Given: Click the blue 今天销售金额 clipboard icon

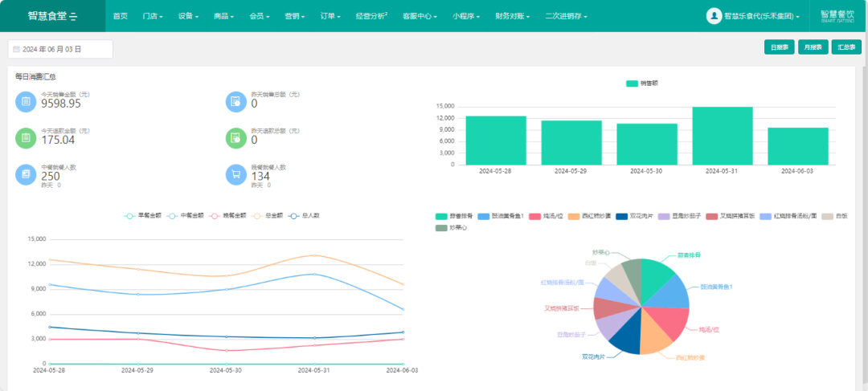Looking at the screenshot, I should pyautogui.click(x=26, y=102).
